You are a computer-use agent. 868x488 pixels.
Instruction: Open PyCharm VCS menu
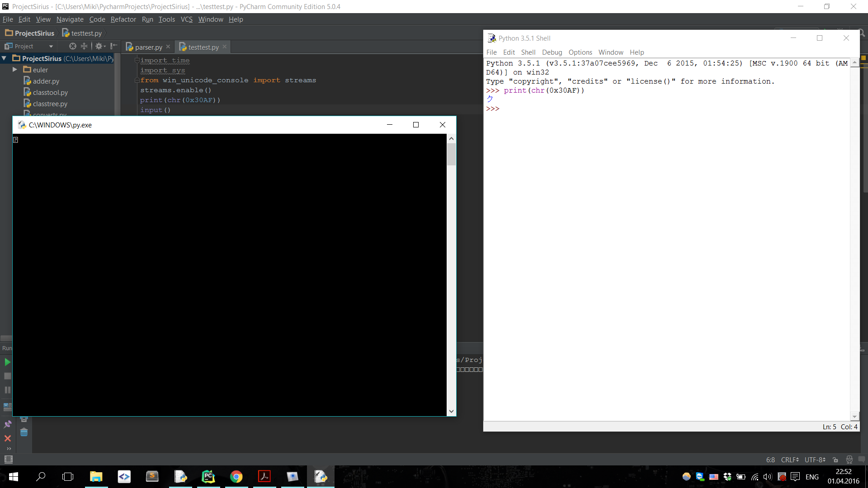(186, 19)
